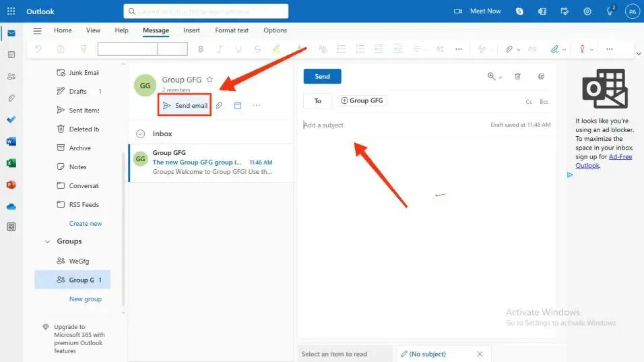Open group more options ellipsis
The width and height of the screenshot is (644, 362).
[x=256, y=106]
